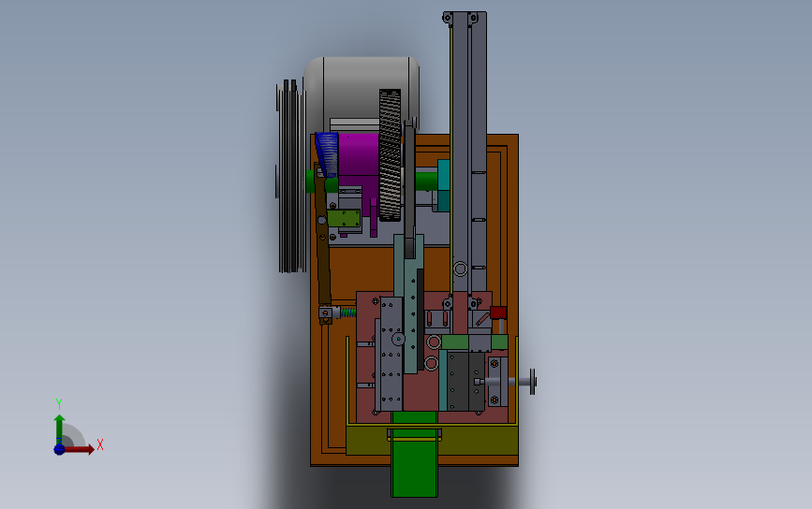The height and width of the screenshot is (509, 812).
Task: Click the red X axis arrow of triad
Action: tap(79, 449)
